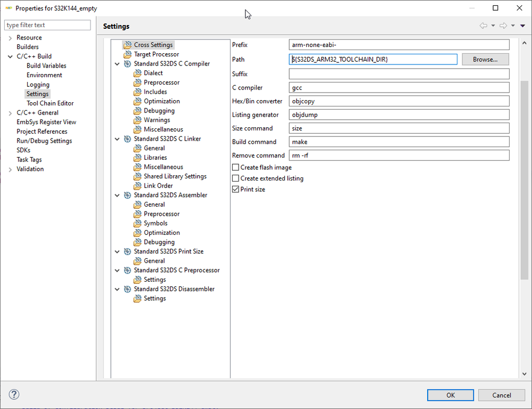The width and height of the screenshot is (532, 409).
Task: Click the Standard S32DS C Linker tool icon
Action: (128, 139)
